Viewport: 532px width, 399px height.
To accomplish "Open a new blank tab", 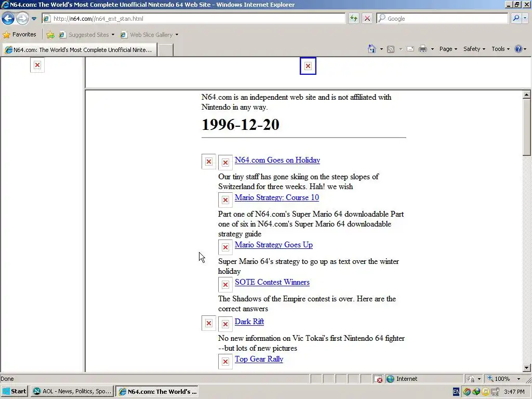I will pyautogui.click(x=166, y=50).
